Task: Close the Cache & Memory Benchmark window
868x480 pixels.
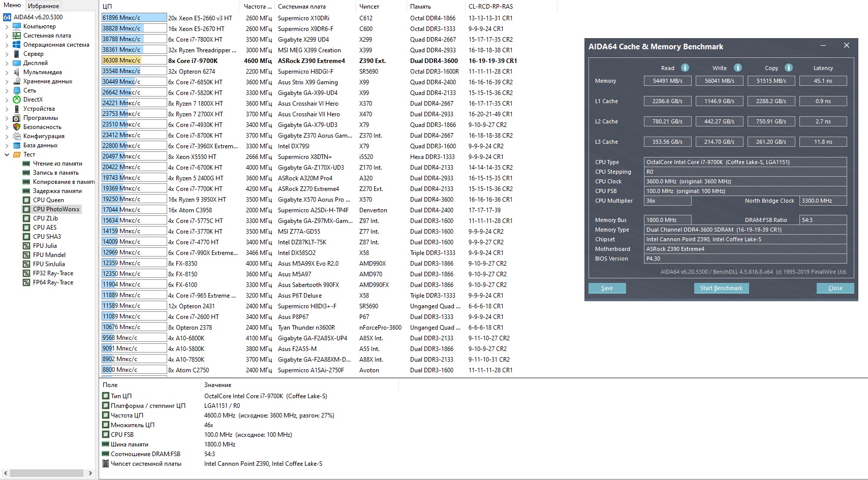Action: pos(847,46)
